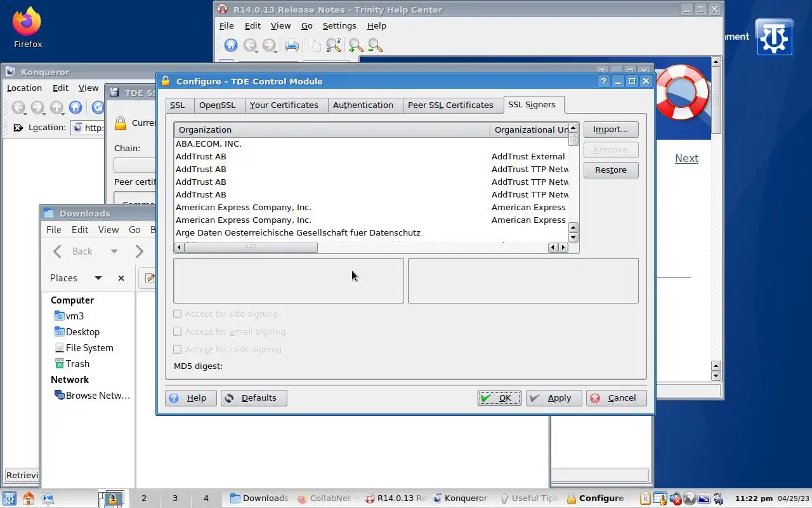Image resolution: width=812 pixels, height=508 pixels.
Task: Open Location menu in Konqueror
Action: (24, 88)
